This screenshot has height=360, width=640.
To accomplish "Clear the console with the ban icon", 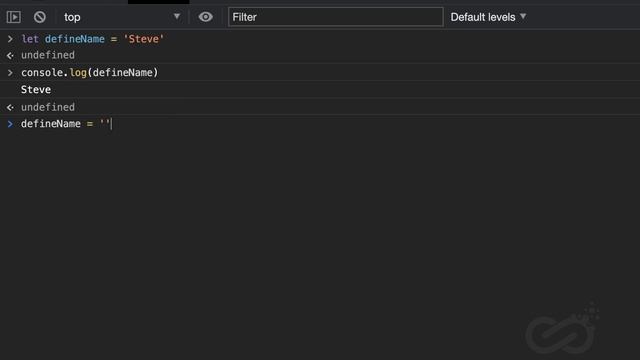I will (40, 17).
